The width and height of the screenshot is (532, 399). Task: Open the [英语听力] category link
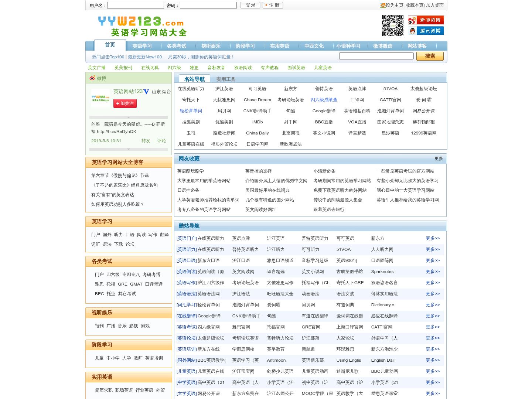(187, 249)
